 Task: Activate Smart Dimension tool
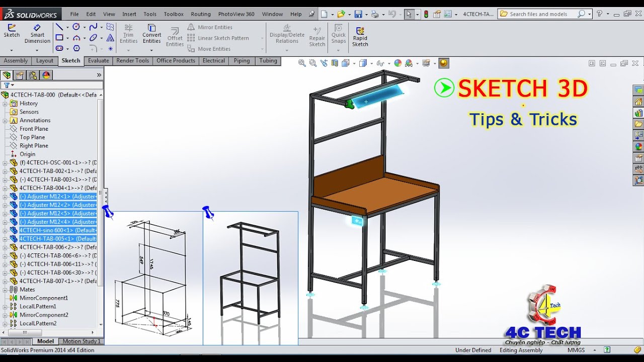pos(37,34)
